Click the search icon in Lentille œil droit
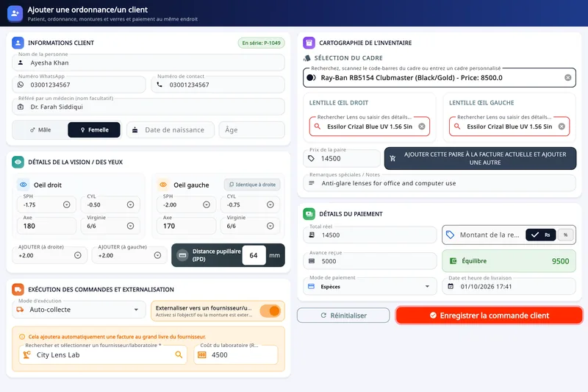 [x=318, y=126]
